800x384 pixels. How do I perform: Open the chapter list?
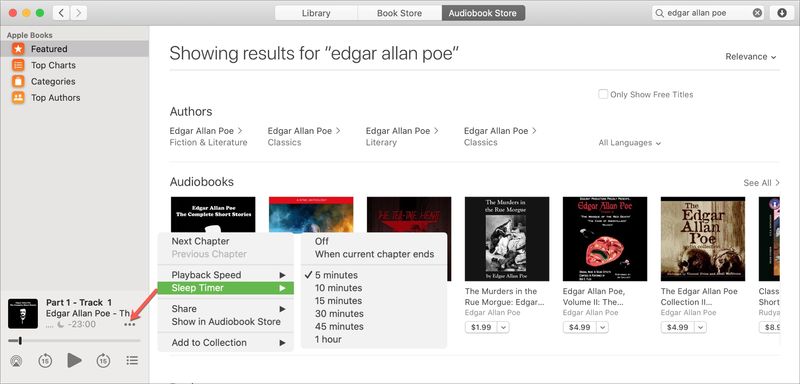(x=132, y=361)
